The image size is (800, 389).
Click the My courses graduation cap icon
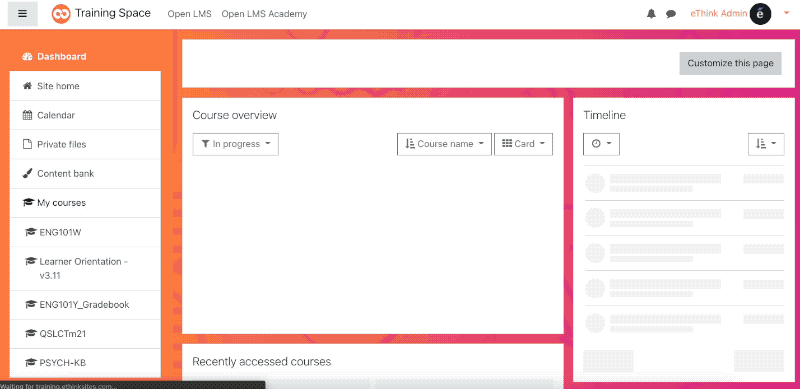(28, 203)
